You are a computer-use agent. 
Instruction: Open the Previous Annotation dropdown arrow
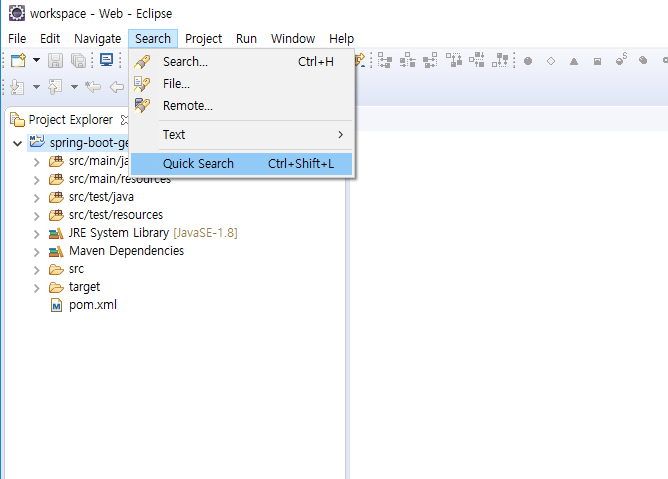click(x=75, y=87)
